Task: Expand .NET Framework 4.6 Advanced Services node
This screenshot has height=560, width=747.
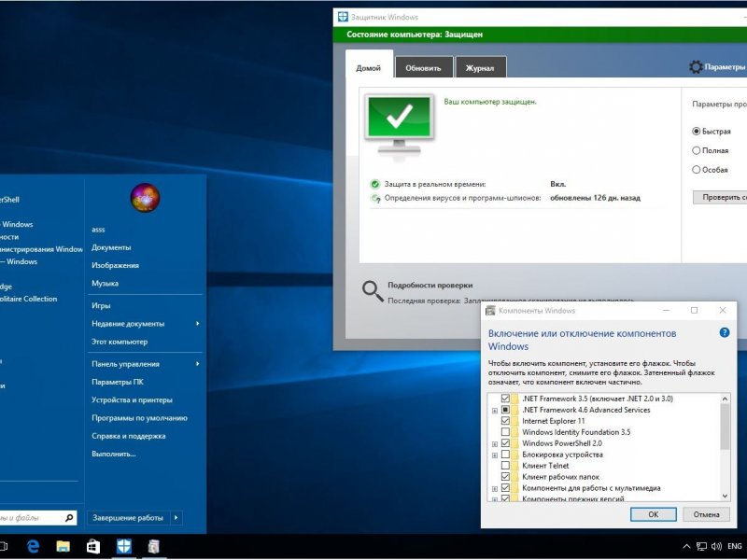Action: click(x=495, y=410)
